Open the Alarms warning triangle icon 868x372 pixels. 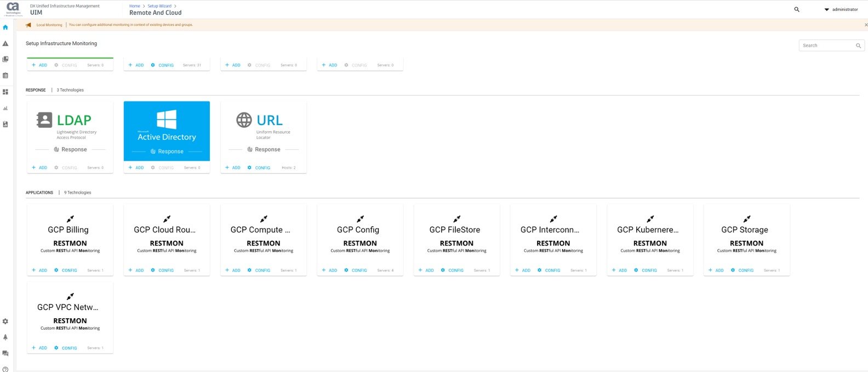coord(5,43)
